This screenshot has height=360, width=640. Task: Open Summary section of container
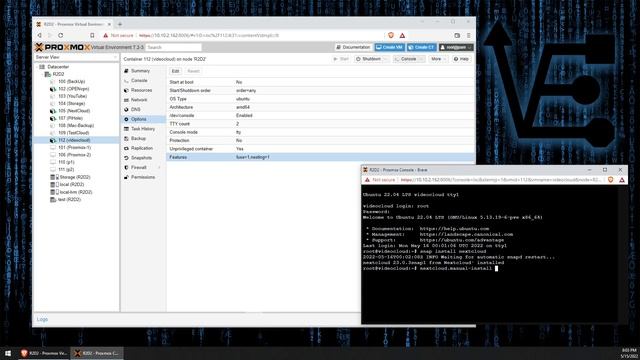click(x=140, y=71)
